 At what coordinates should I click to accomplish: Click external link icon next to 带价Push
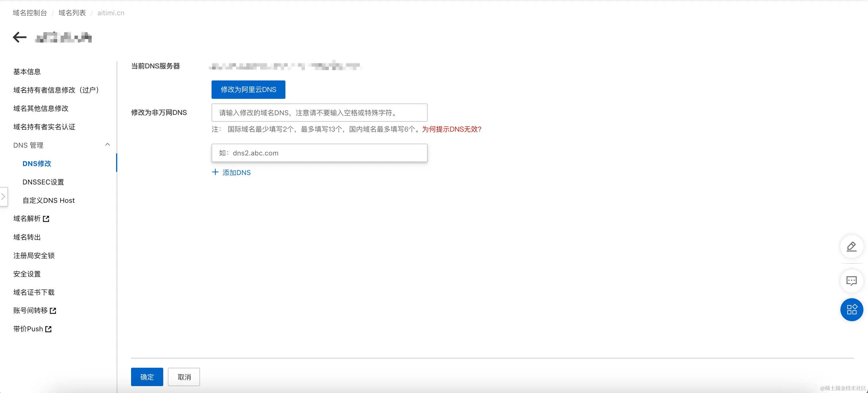click(49, 329)
